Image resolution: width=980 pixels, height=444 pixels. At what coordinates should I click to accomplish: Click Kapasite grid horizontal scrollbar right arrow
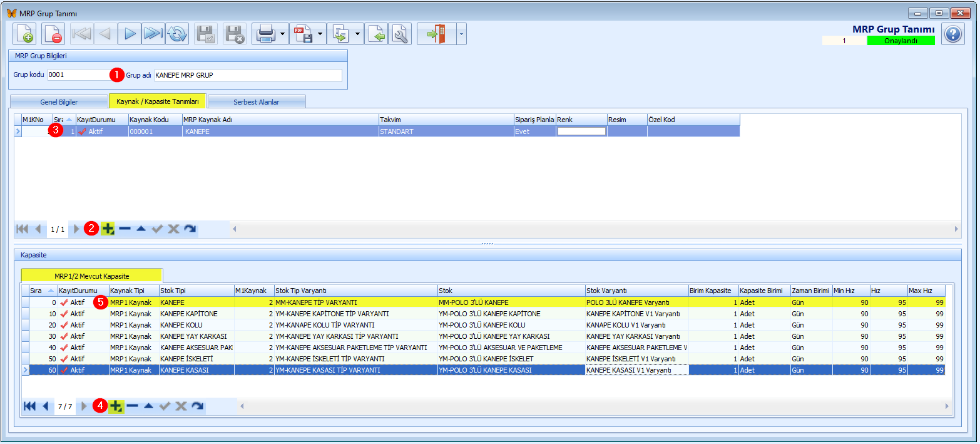pos(948,406)
